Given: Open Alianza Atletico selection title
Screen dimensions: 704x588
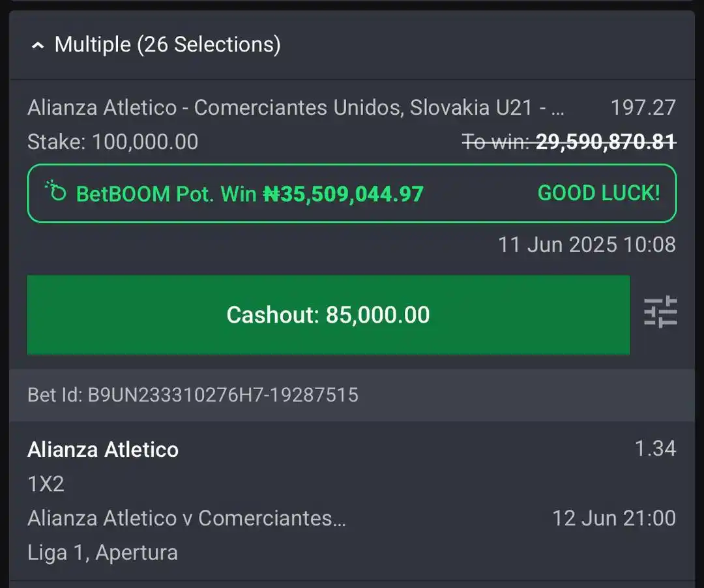Looking at the screenshot, I should click(103, 449).
